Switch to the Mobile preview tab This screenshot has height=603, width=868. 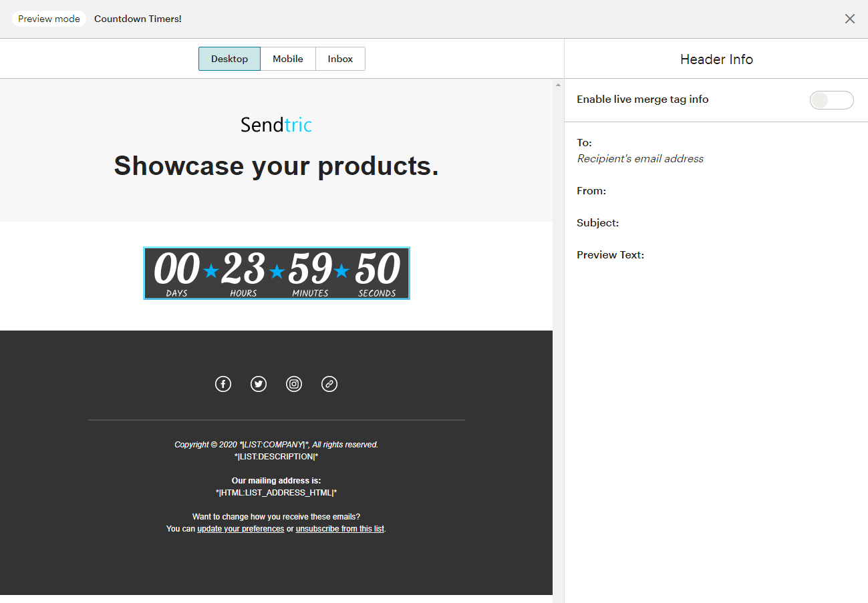(x=288, y=59)
